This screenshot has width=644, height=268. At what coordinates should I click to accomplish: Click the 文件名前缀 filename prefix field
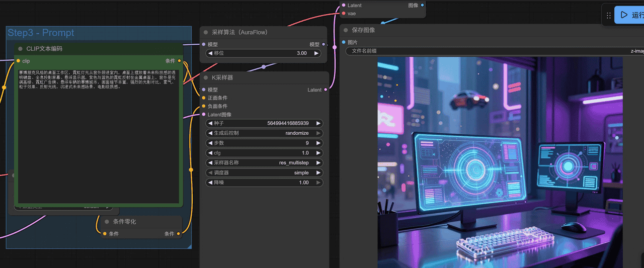(493, 51)
